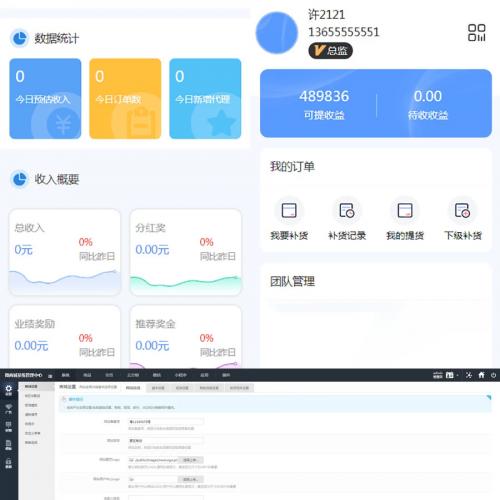
Task: Open the blue 今日预估收入 card
Action: (x=45, y=98)
